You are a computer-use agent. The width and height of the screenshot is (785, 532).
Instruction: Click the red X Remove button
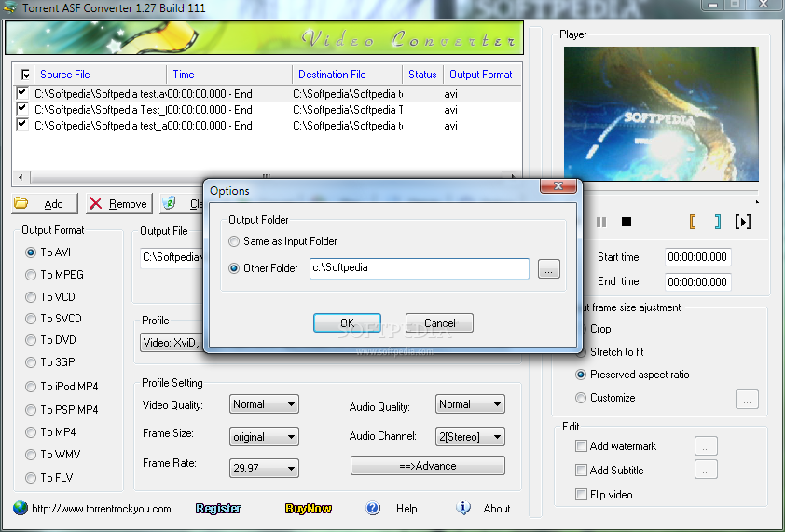118,204
